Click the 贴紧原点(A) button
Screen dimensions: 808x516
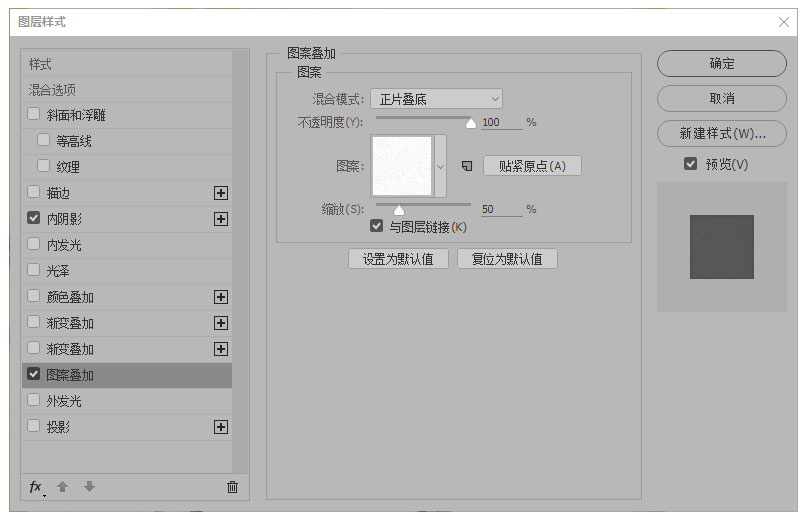(532, 166)
